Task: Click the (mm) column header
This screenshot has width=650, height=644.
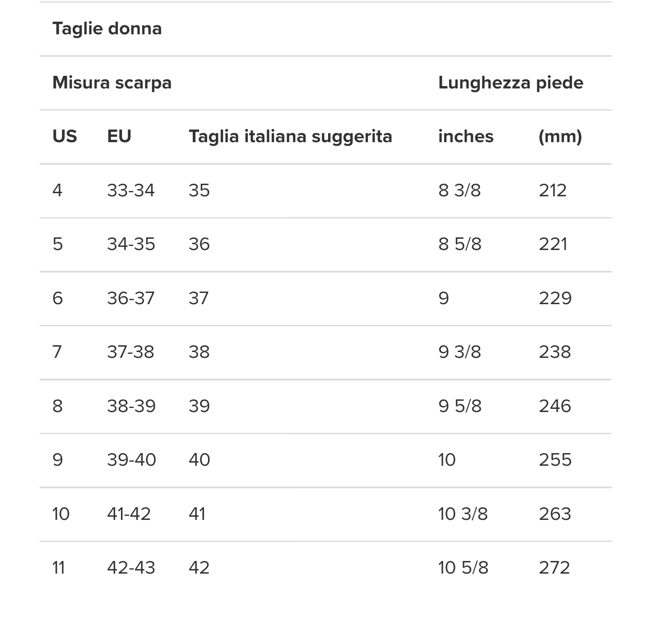Action: [560, 137]
